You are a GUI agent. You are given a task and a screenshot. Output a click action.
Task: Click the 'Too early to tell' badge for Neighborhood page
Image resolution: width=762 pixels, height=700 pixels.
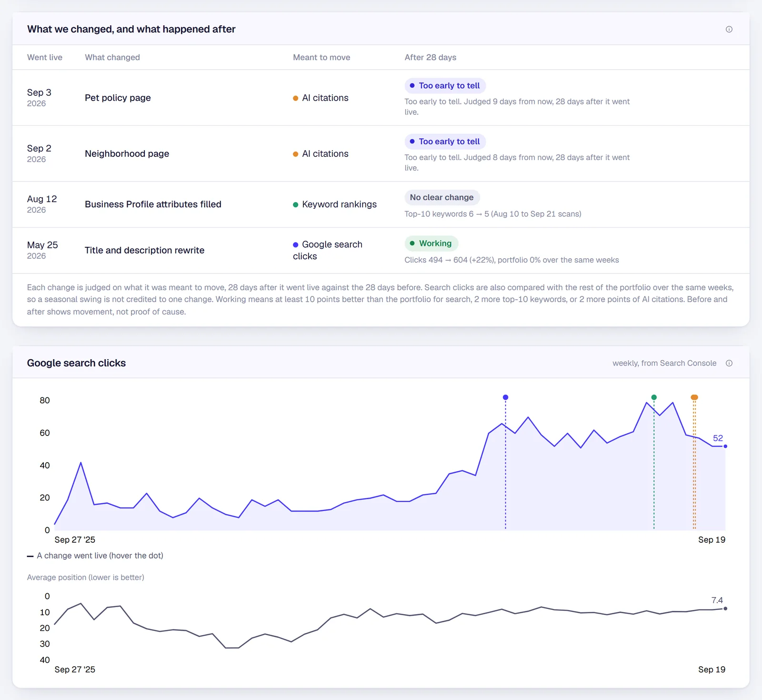pos(445,142)
